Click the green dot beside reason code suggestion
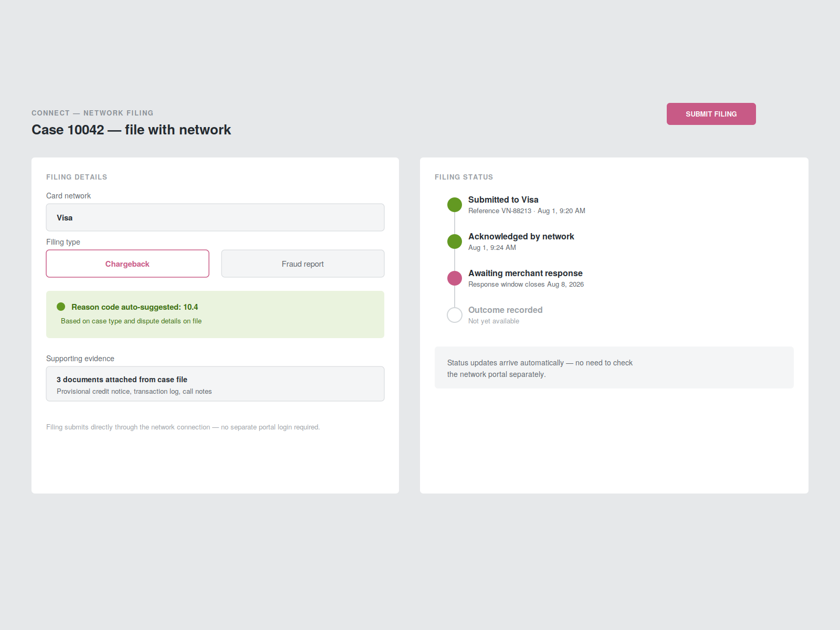Viewport: 840px width, 630px height. tap(61, 307)
